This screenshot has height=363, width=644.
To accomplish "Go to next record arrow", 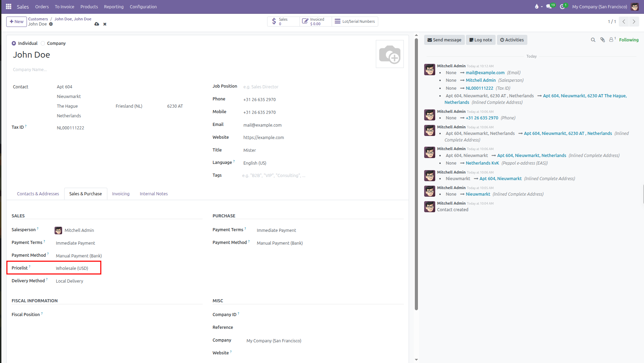I will coord(634,21).
